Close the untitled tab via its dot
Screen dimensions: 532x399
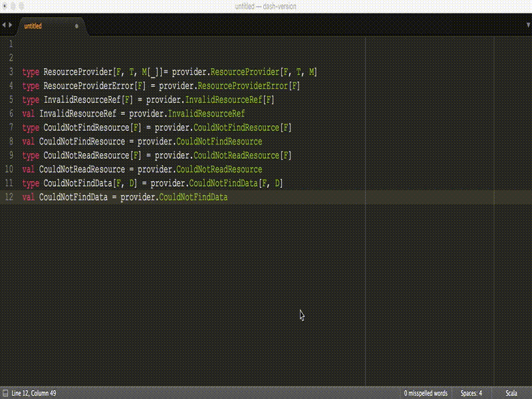click(76, 26)
